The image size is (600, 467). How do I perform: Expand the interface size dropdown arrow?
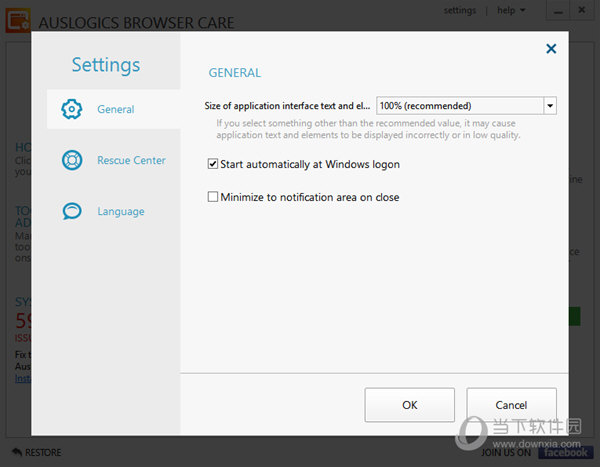[550, 106]
